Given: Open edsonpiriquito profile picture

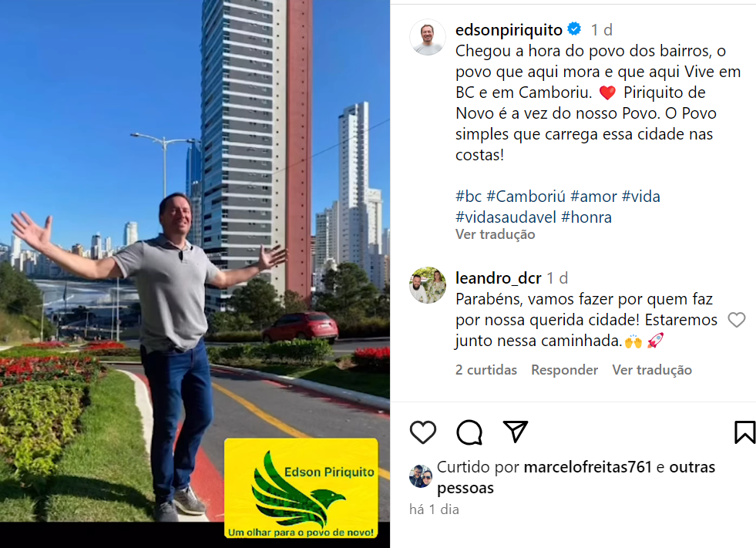Looking at the screenshot, I should [x=428, y=37].
